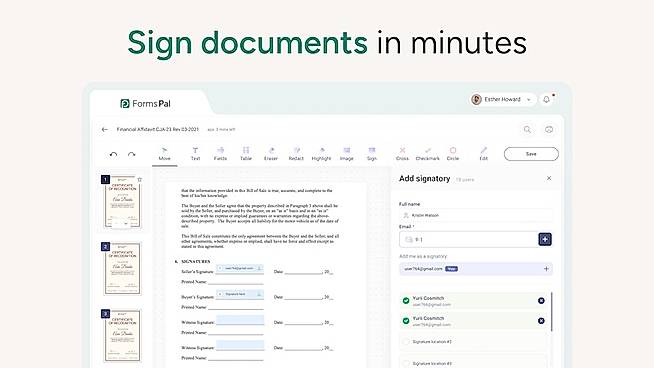The image size is (654, 368).
Task: Click the FormsPal logo
Action: pos(145,103)
